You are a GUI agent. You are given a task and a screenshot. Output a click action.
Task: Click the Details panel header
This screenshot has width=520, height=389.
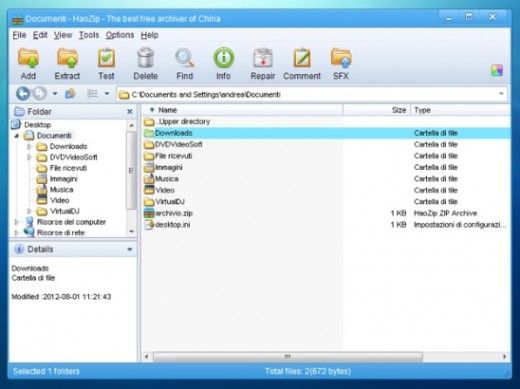tap(73, 249)
